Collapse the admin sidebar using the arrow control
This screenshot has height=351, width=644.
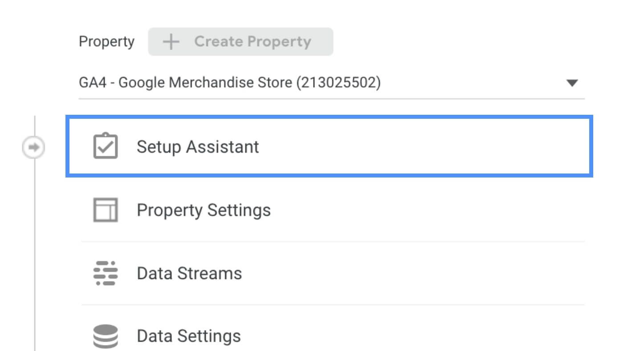(x=34, y=147)
